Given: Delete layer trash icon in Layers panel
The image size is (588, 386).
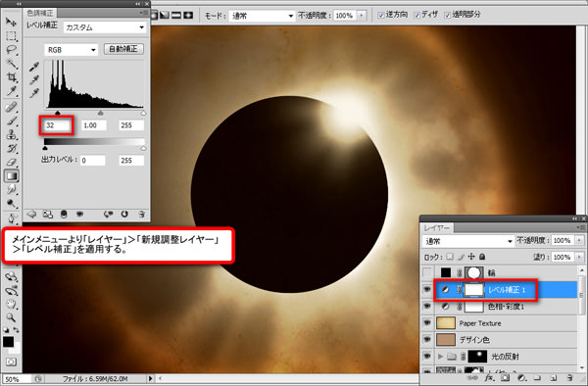Looking at the screenshot, I should pyautogui.click(x=569, y=378).
